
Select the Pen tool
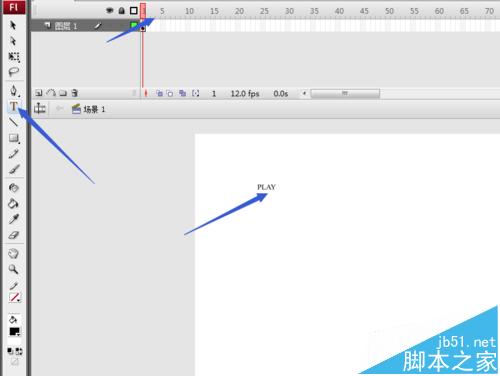tap(14, 90)
